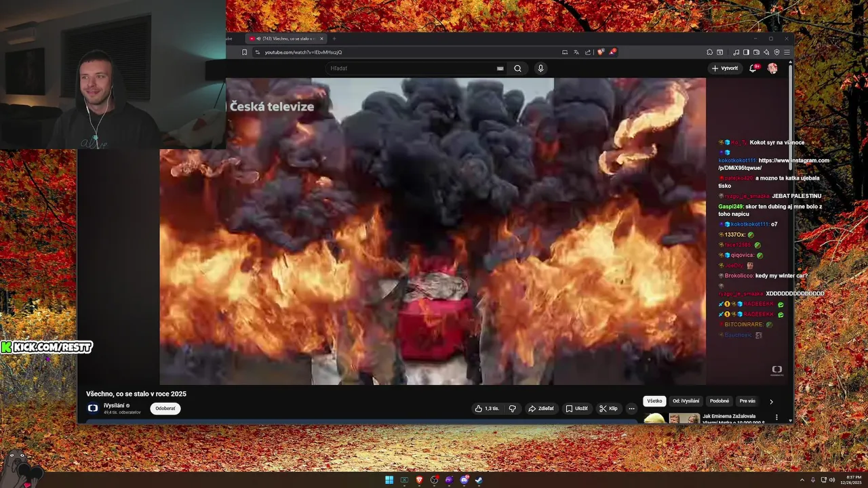868x488 pixels.
Task: Close the Všechno, co se stalo tab
Action: (322, 39)
